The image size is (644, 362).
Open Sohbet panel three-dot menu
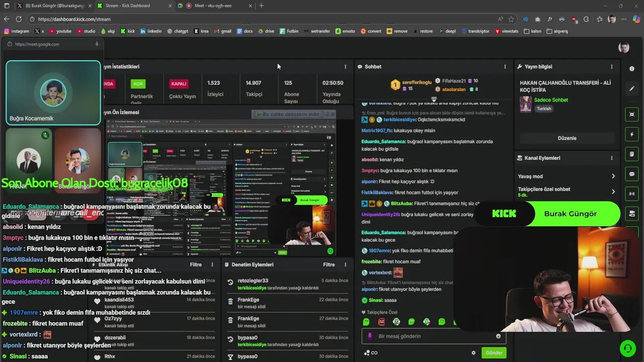[505, 66]
